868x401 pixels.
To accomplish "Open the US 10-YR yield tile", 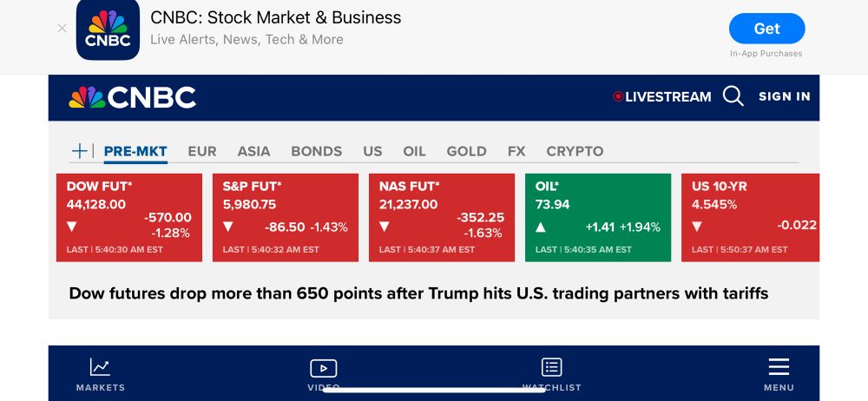I will (x=750, y=218).
